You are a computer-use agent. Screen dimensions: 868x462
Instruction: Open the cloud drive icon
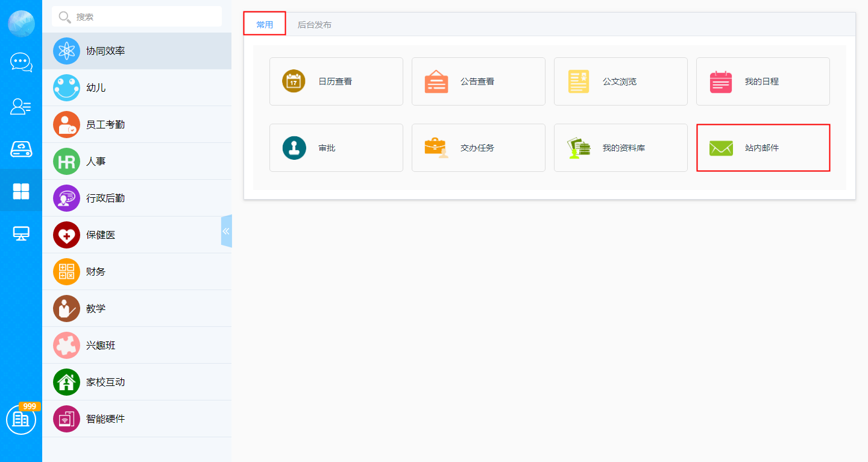click(21, 148)
